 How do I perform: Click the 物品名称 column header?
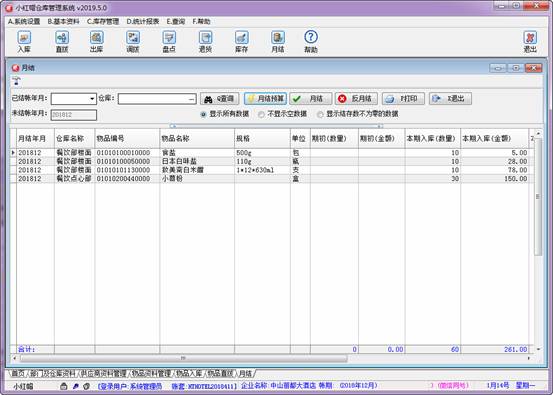point(197,139)
